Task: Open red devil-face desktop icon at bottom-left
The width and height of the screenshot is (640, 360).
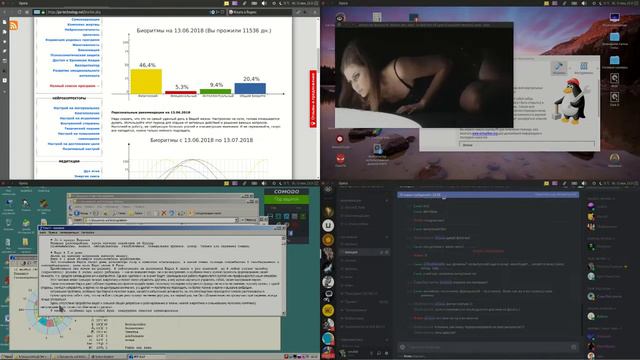Action: [340, 158]
